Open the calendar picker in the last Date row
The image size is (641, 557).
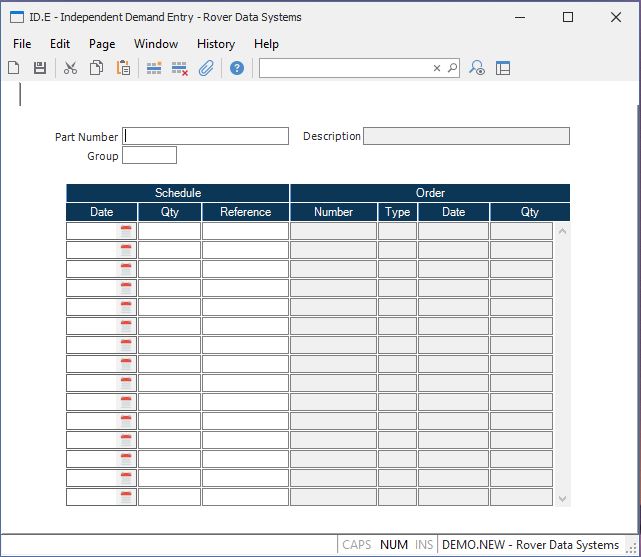[x=126, y=497]
